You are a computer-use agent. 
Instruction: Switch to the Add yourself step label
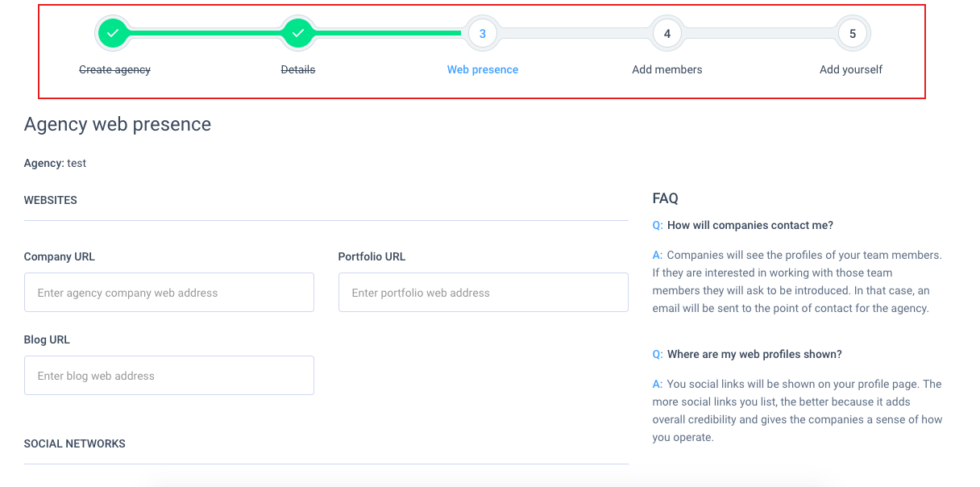(x=851, y=69)
